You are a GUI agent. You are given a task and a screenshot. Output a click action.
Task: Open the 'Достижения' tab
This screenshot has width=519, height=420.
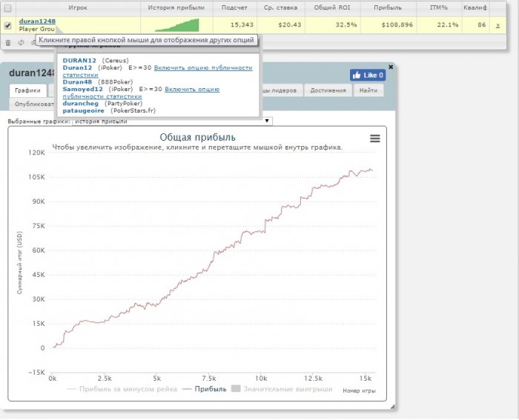[327, 90]
